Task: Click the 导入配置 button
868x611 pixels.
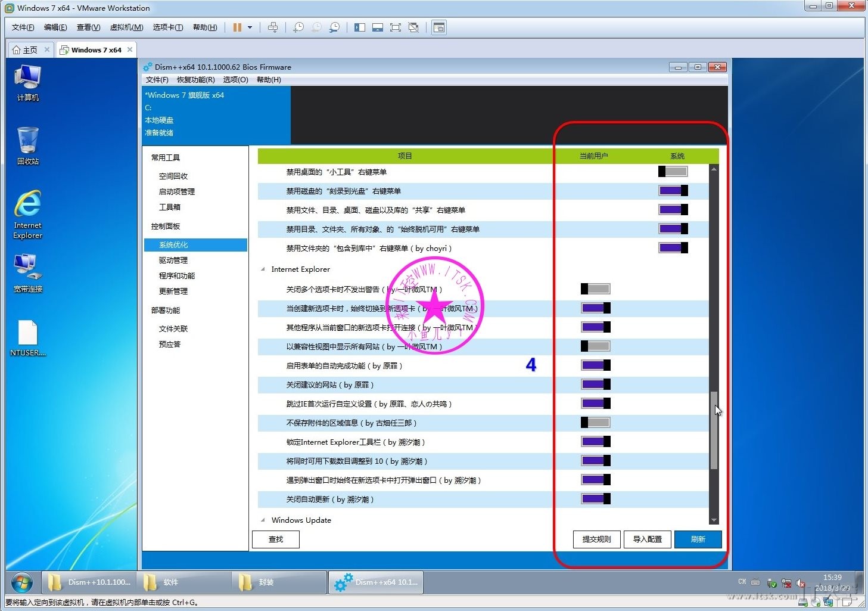Action: [x=647, y=539]
